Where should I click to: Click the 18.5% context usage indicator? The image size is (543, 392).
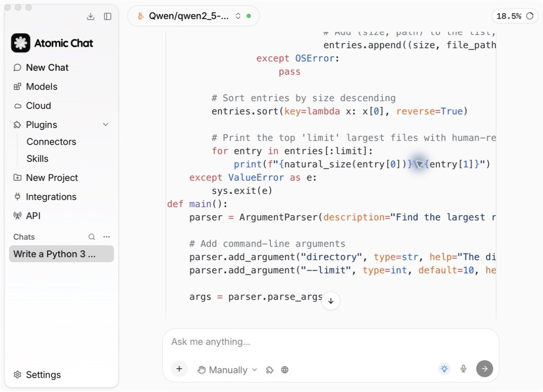(x=515, y=16)
